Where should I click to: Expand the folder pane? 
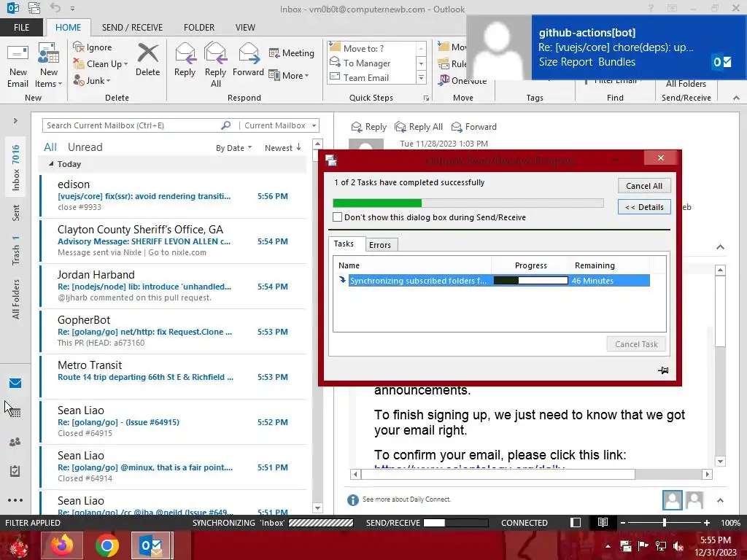point(15,120)
